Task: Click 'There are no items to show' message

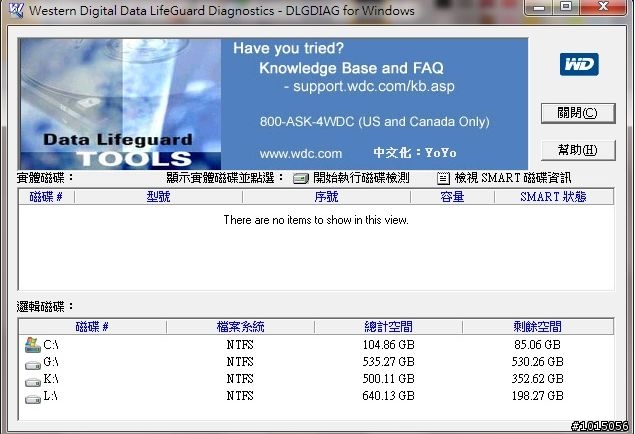Action: [316, 220]
